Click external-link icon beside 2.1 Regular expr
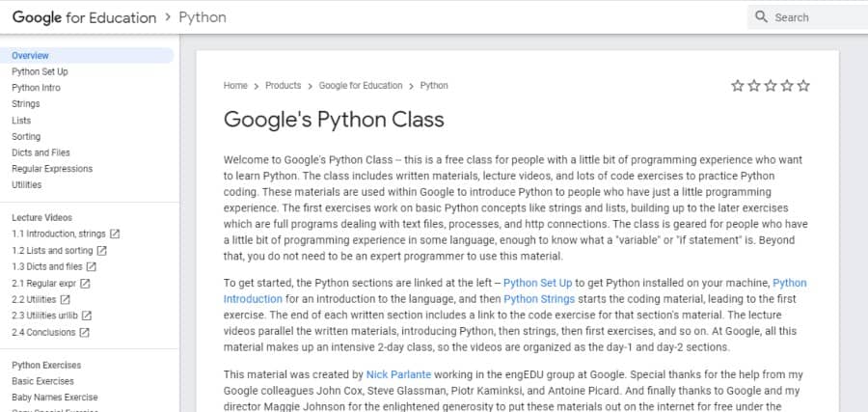Image resolution: width=868 pixels, height=412 pixels. coord(85,283)
